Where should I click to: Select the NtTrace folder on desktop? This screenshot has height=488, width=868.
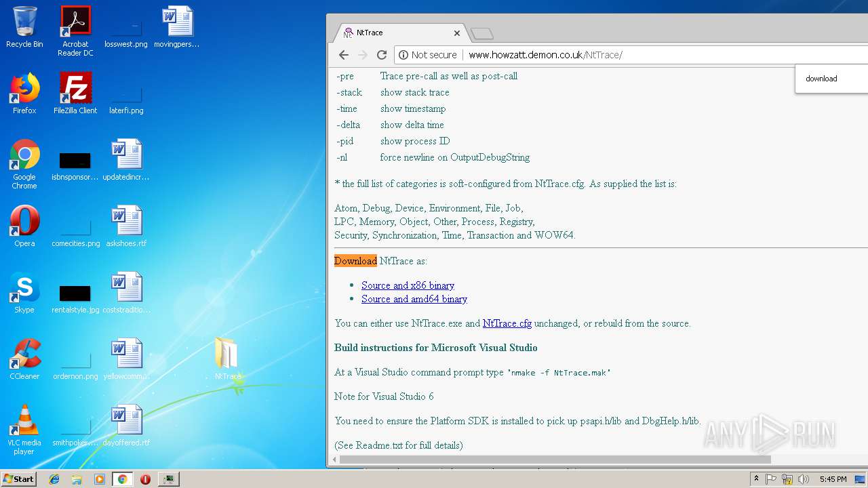[x=227, y=359]
